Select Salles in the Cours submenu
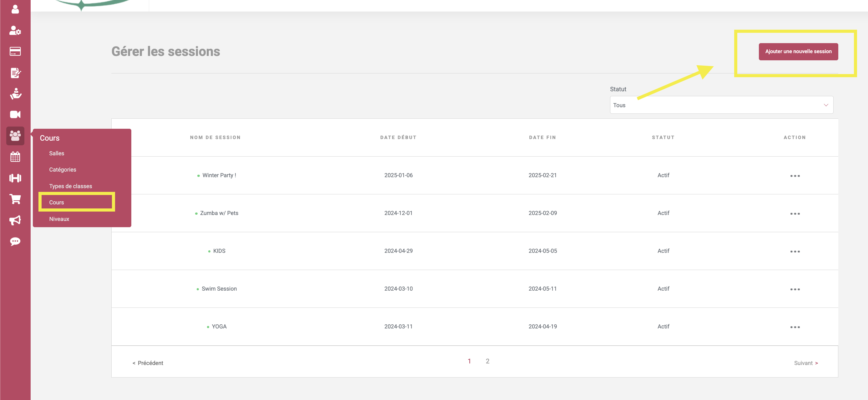 (57, 153)
